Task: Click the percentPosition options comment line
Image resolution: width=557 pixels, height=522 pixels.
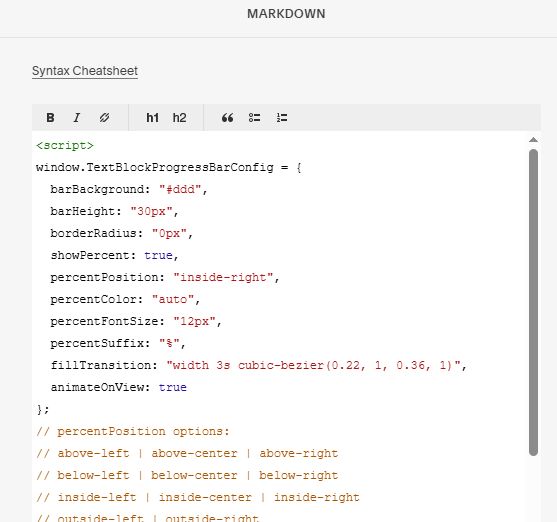Action: coord(133,431)
